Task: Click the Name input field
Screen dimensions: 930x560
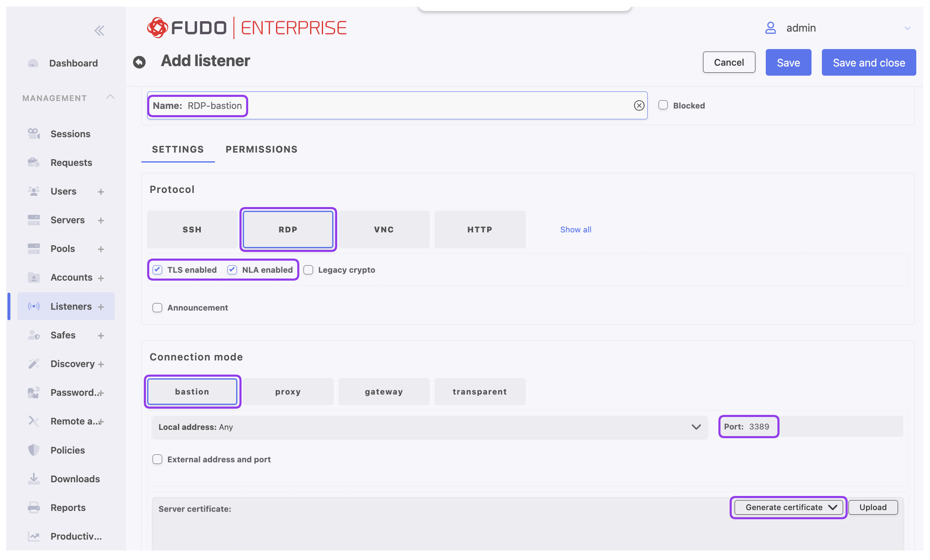Action: coord(397,106)
